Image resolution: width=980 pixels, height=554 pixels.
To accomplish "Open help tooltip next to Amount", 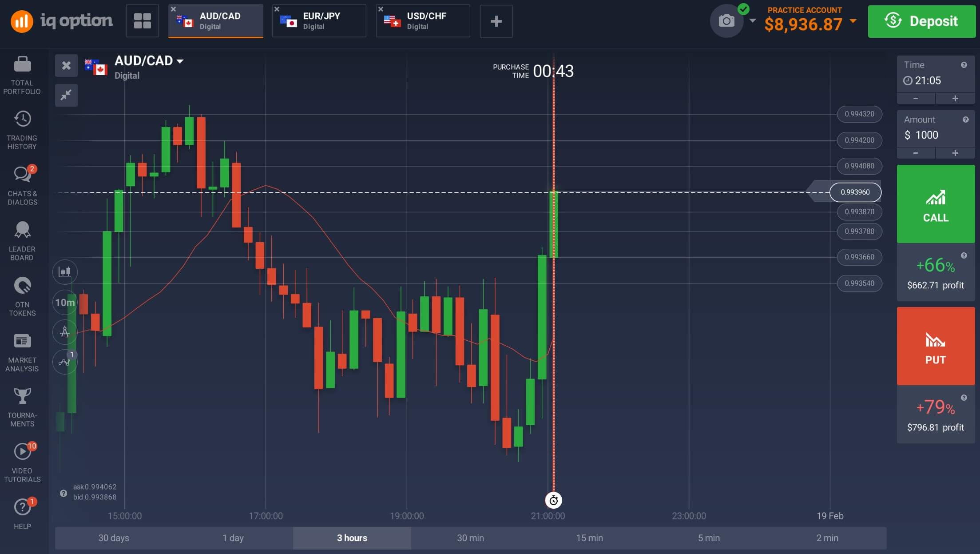I will tap(965, 120).
